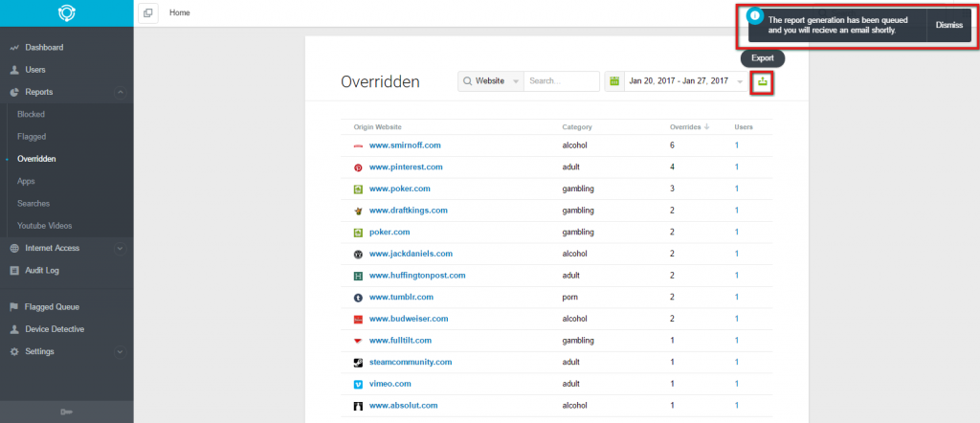Screen dimensions: 980x423
Task: Click the draftkings.com favicon
Action: click(358, 211)
